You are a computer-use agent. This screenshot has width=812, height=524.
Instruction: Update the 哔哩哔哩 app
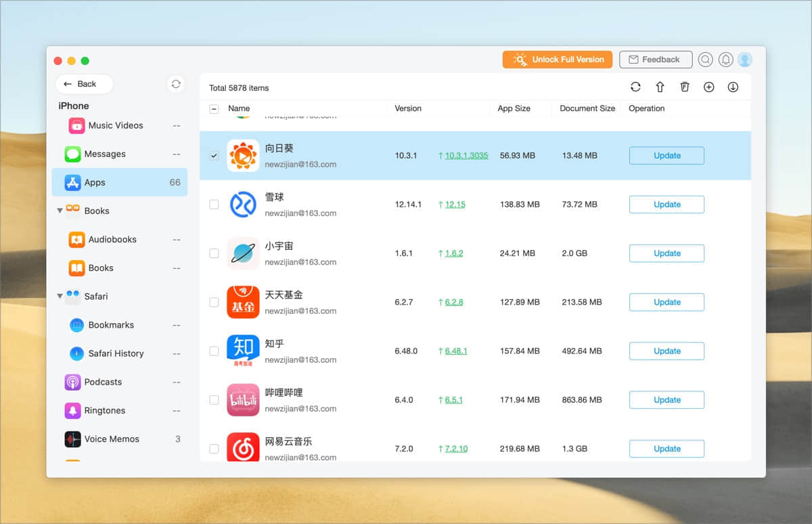pos(667,399)
